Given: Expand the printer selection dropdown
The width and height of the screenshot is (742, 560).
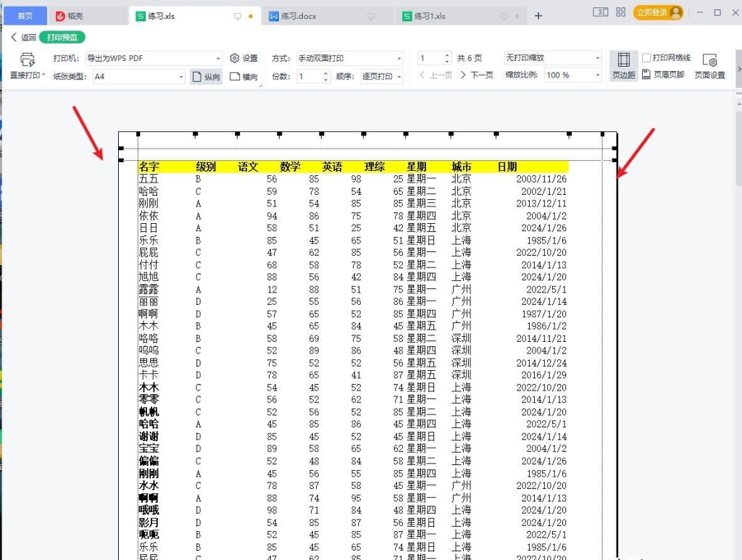Looking at the screenshot, I should (218, 58).
